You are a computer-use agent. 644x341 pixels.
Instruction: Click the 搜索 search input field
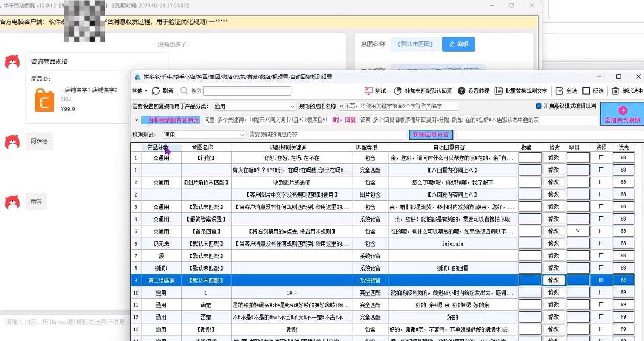coord(247,91)
